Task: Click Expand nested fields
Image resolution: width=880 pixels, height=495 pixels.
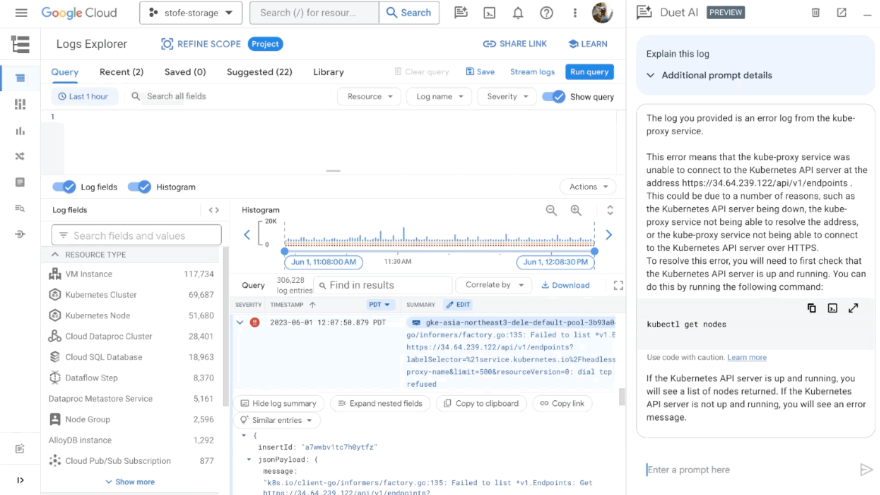Action: pyautogui.click(x=380, y=404)
